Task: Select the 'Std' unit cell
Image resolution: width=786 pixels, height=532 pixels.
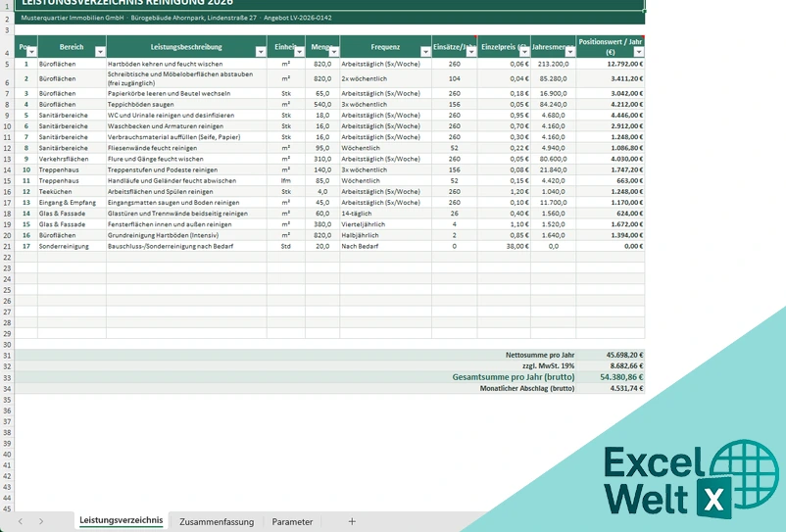Action: (x=286, y=247)
